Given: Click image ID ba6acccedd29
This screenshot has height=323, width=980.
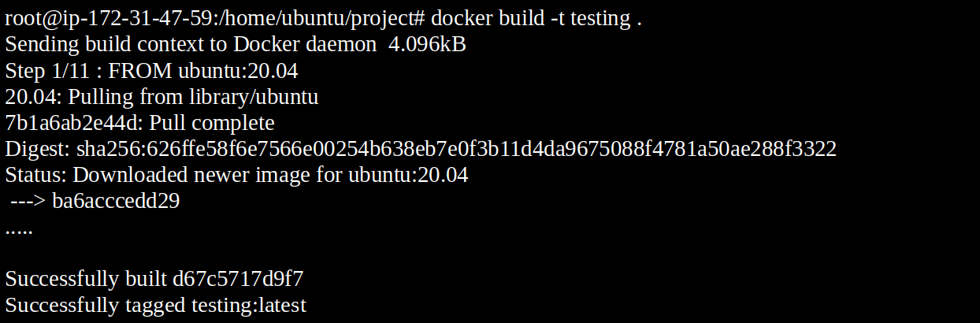Looking at the screenshot, I should 116,201.
